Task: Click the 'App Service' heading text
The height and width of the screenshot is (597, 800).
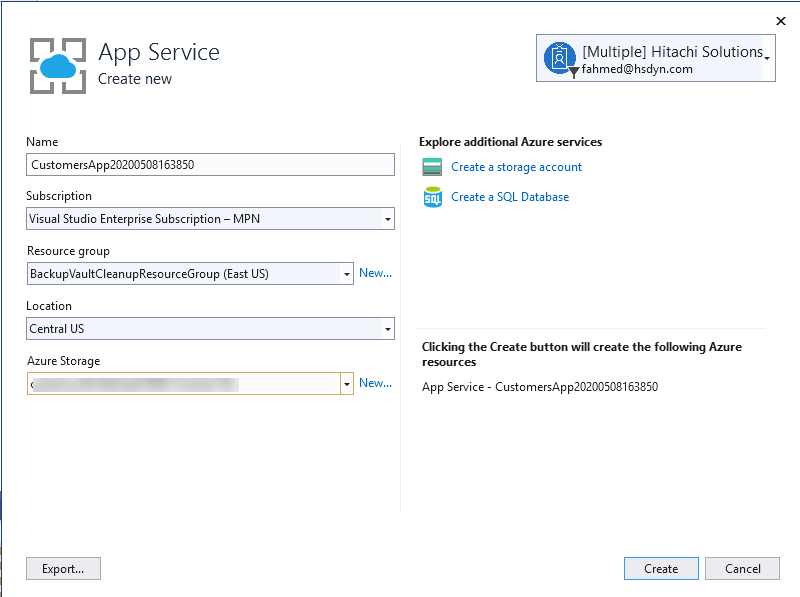Action: click(x=159, y=53)
